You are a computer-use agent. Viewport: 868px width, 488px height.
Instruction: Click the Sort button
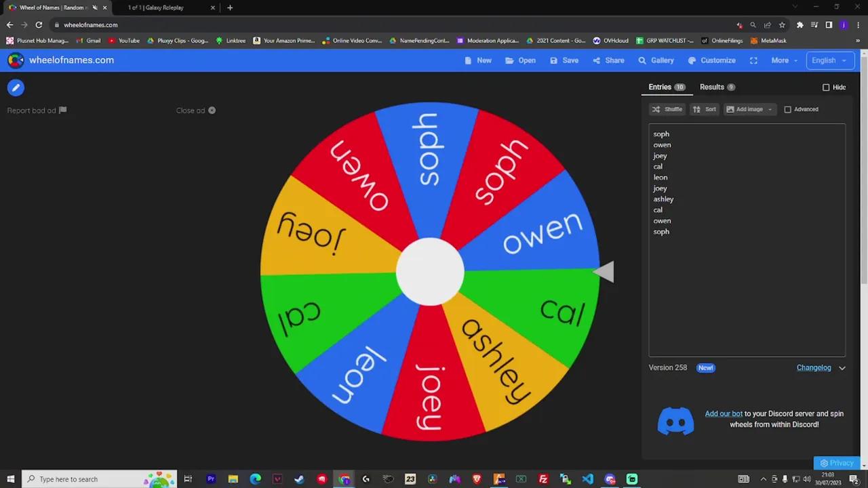tap(705, 109)
